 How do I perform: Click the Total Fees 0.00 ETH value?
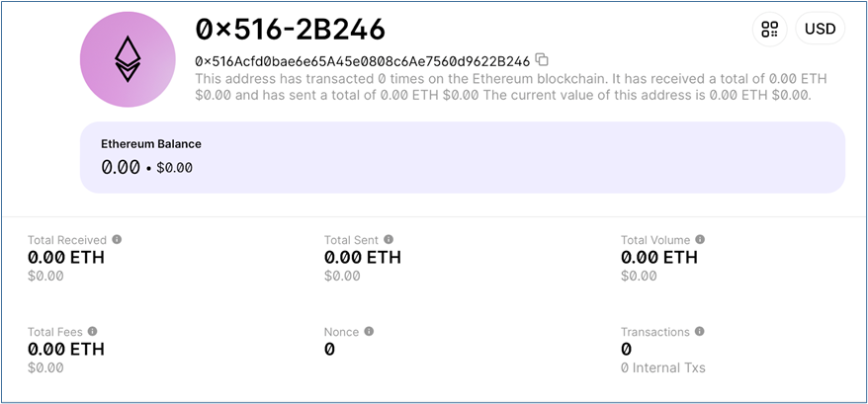(66, 350)
